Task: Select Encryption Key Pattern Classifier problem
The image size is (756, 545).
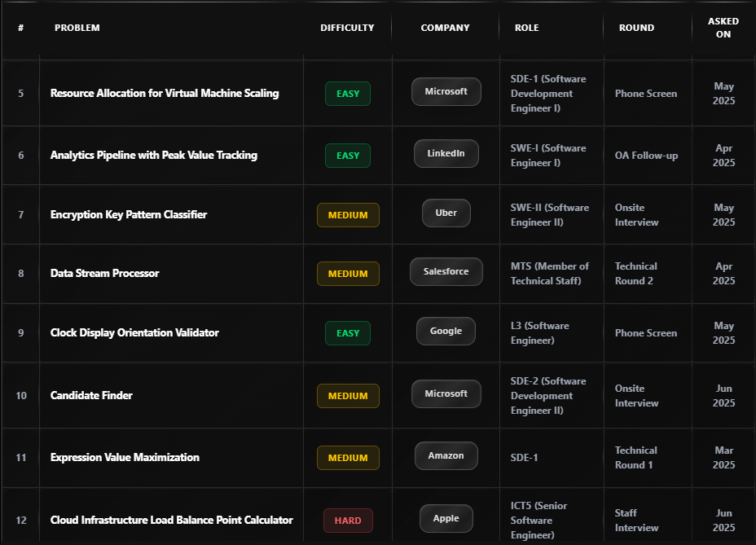Action: tap(129, 215)
